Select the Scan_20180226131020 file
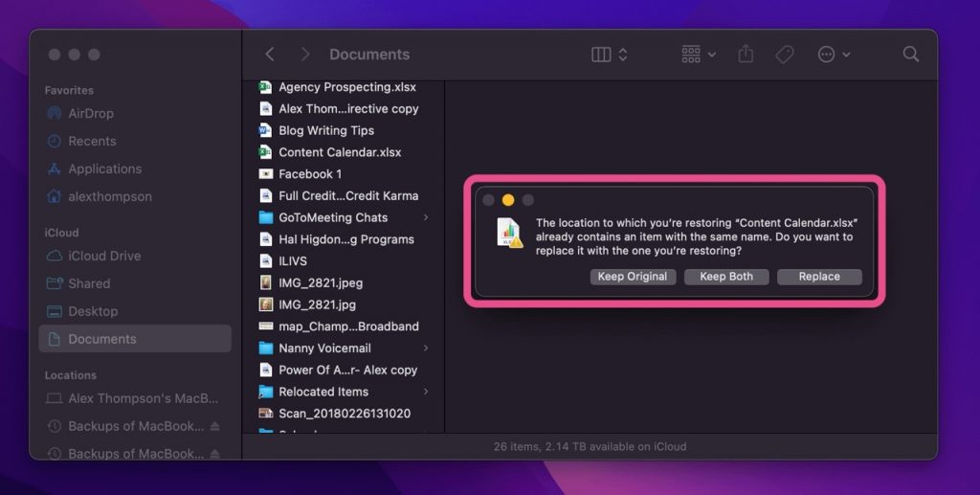 point(344,413)
